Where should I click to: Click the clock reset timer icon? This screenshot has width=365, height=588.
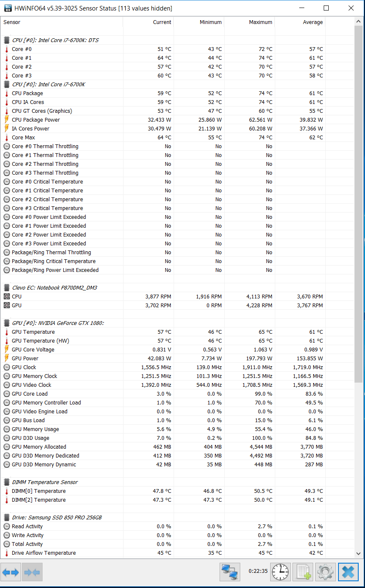280,572
